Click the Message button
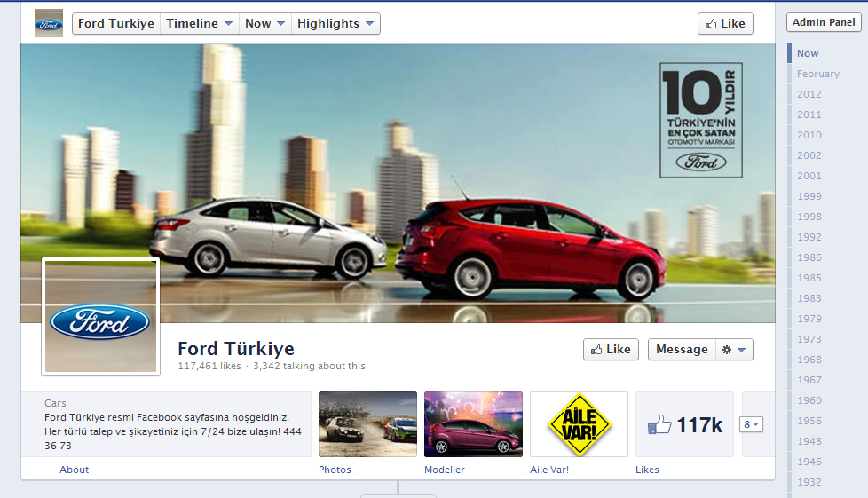This screenshot has width=868, height=498. (682, 350)
